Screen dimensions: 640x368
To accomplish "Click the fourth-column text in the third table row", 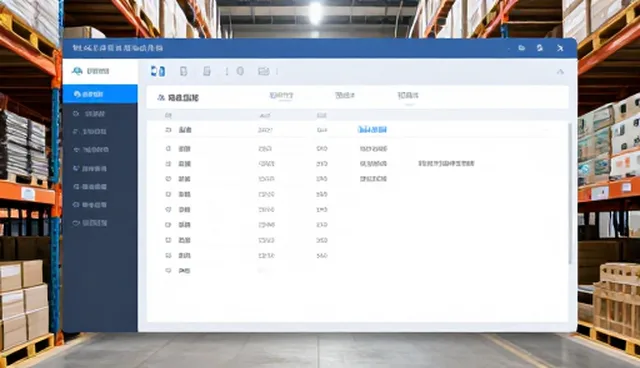I will click(373, 164).
